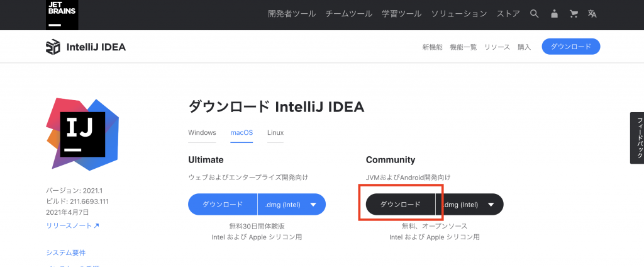Open the チームツール menu

tap(348, 14)
